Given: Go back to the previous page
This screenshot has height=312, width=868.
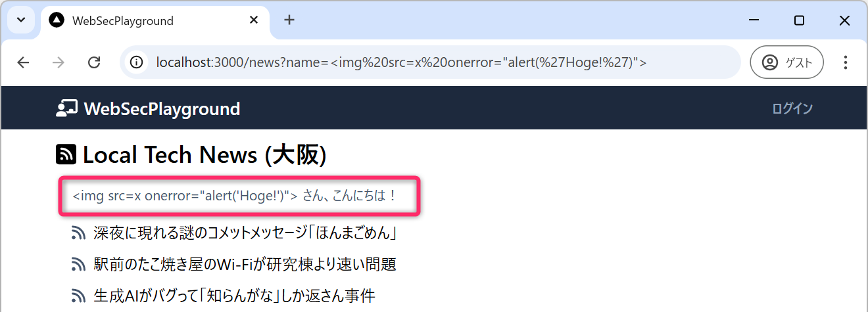Looking at the screenshot, I should pyautogui.click(x=24, y=62).
